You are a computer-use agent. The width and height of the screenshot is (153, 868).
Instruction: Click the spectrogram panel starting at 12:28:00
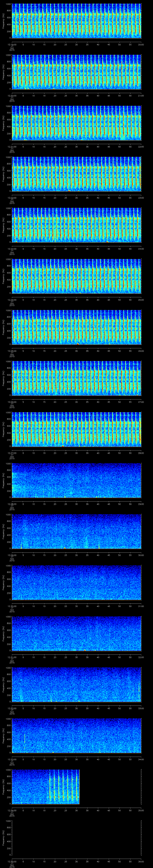coord(77,480)
